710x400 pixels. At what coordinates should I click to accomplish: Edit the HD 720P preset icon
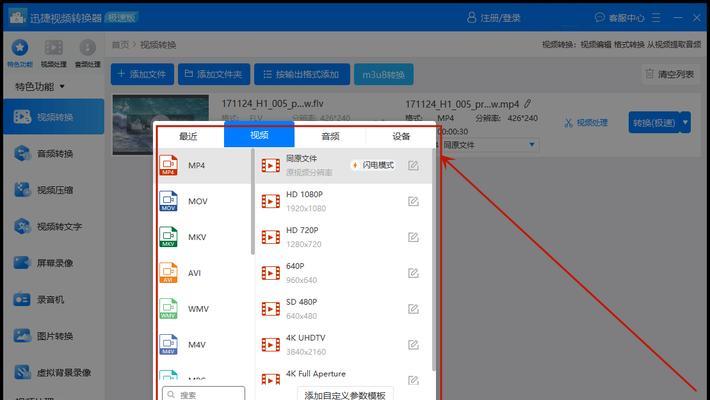413,237
